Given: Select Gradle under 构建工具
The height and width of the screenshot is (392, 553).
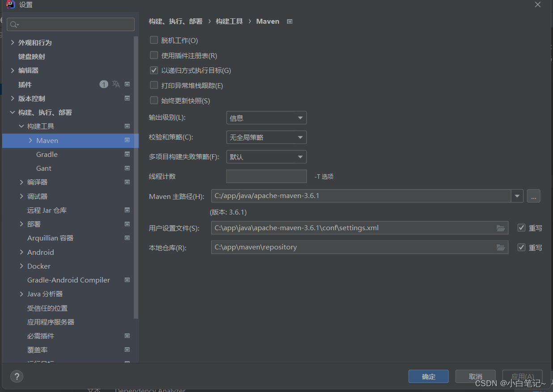Looking at the screenshot, I should tap(47, 154).
